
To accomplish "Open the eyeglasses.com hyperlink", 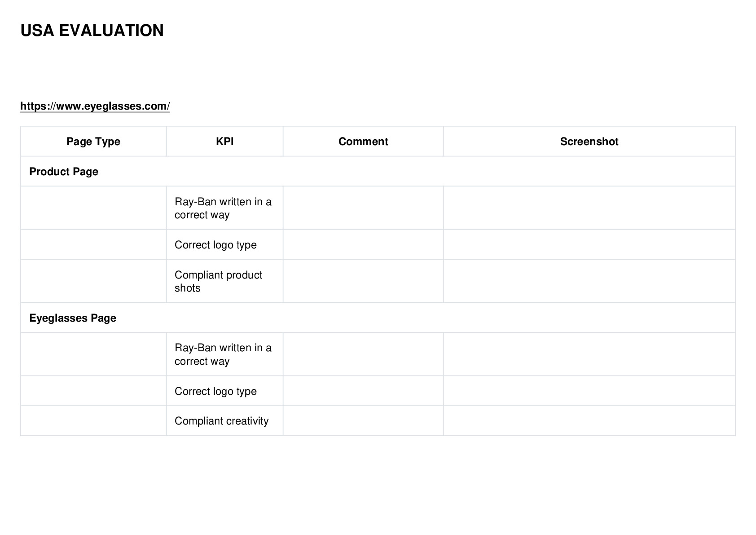I will pos(95,106).
